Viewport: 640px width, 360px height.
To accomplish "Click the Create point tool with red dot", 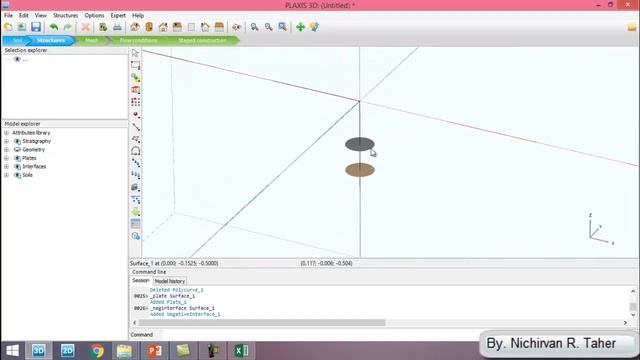I will coord(136,115).
